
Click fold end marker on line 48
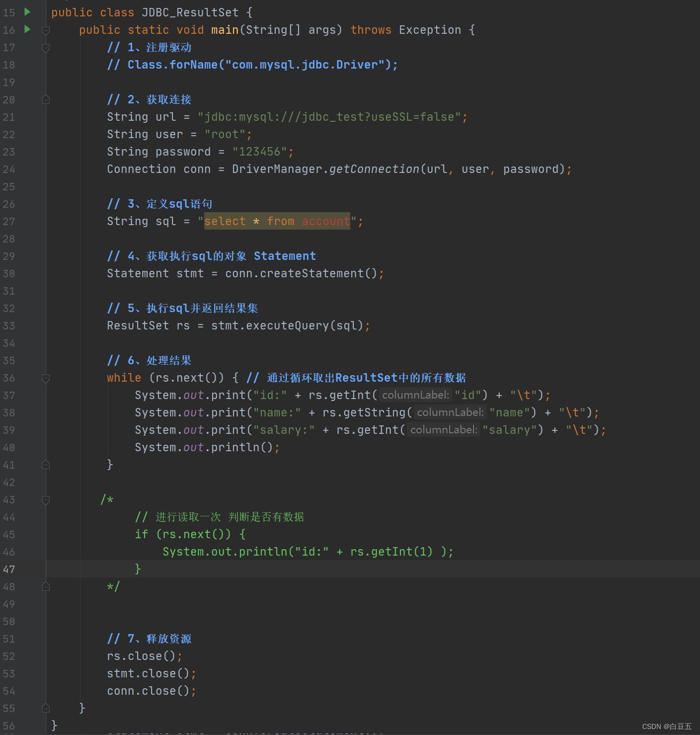(46, 586)
